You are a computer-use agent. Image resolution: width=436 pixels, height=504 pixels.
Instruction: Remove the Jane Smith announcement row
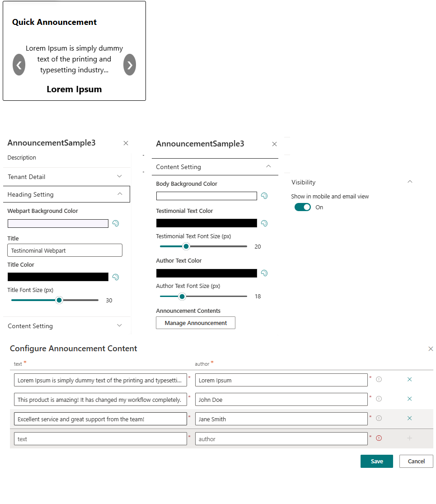pos(409,419)
